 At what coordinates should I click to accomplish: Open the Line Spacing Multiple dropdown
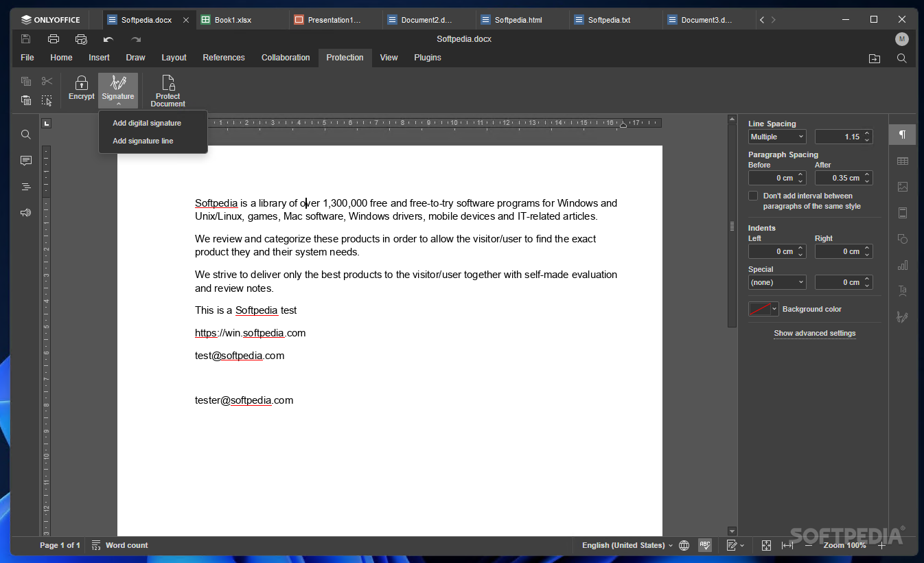777,137
